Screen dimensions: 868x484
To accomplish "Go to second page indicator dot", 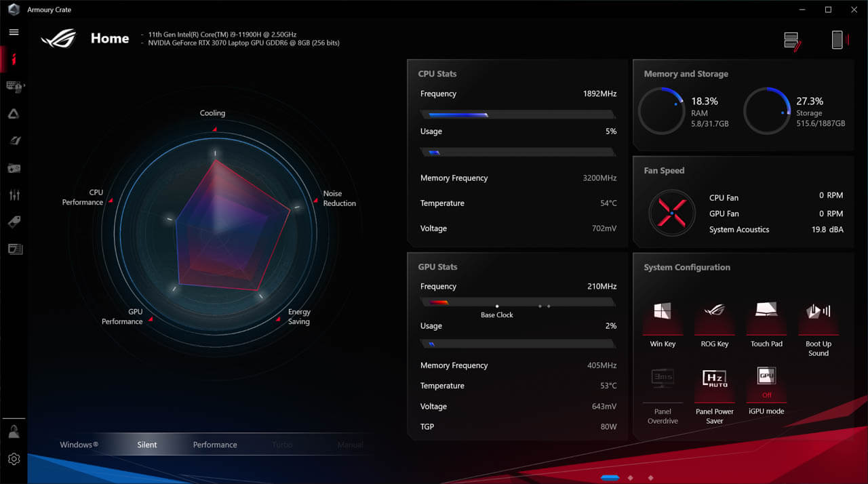I will click(x=631, y=478).
